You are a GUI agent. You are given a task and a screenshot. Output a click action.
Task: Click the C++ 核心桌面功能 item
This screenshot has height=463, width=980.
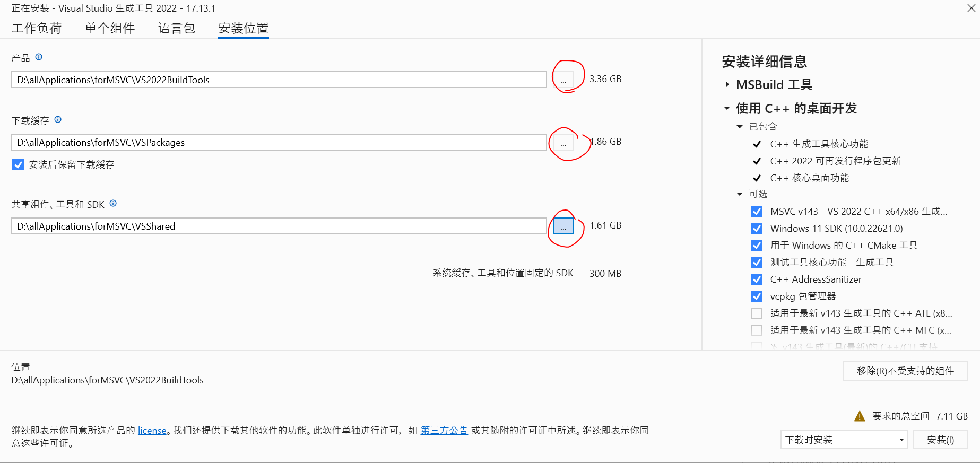click(x=809, y=178)
